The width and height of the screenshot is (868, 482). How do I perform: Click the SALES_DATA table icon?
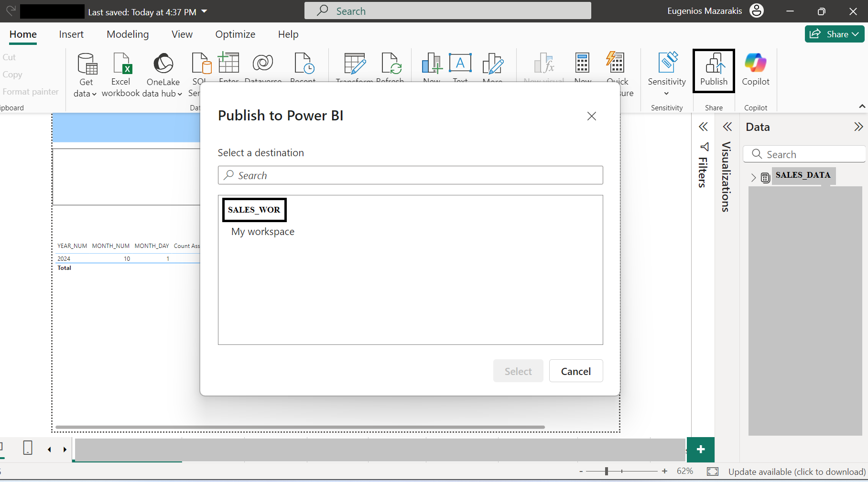coord(765,178)
